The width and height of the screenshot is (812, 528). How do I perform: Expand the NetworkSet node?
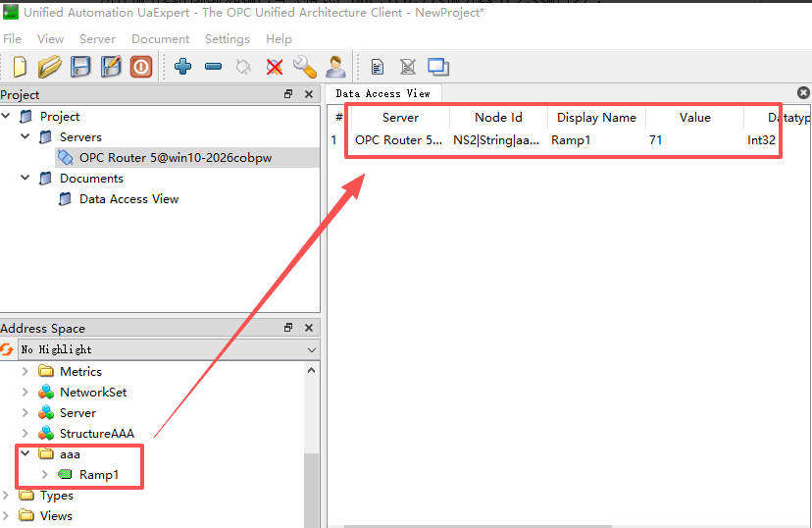(x=25, y=393)
